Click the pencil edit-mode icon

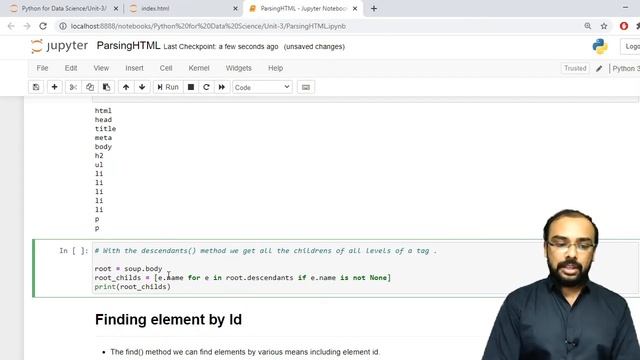599,69
